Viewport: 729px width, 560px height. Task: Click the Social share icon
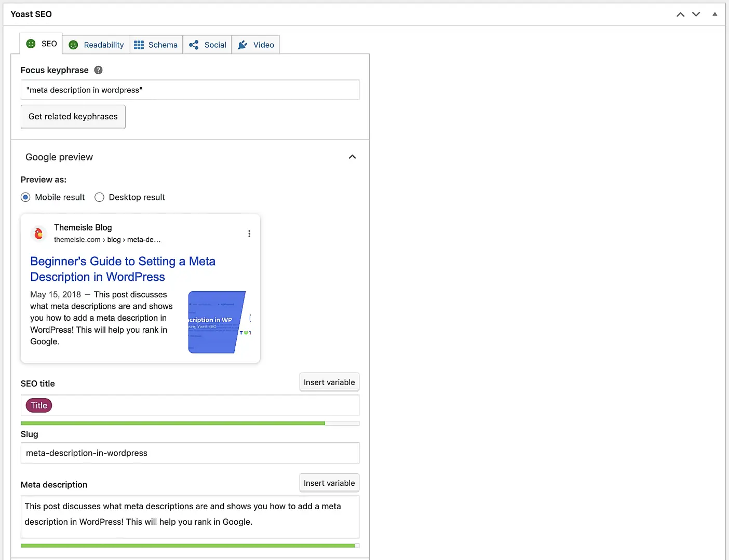[x=194, y=45]
